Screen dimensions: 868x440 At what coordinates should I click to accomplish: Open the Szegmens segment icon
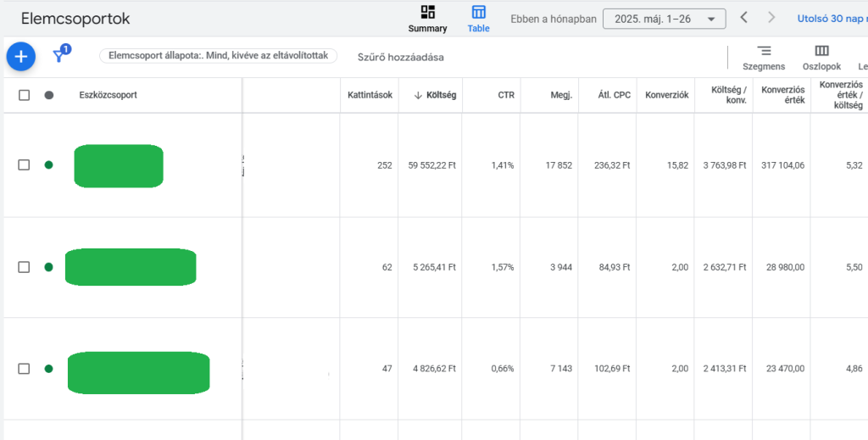pyautogui.click(x=764, y=57)
